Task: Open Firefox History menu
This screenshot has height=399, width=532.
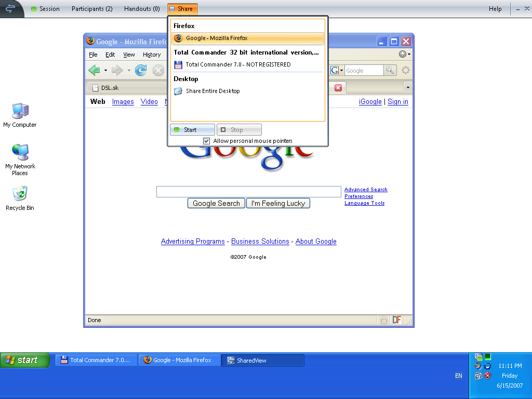Action: coord(152,55)
